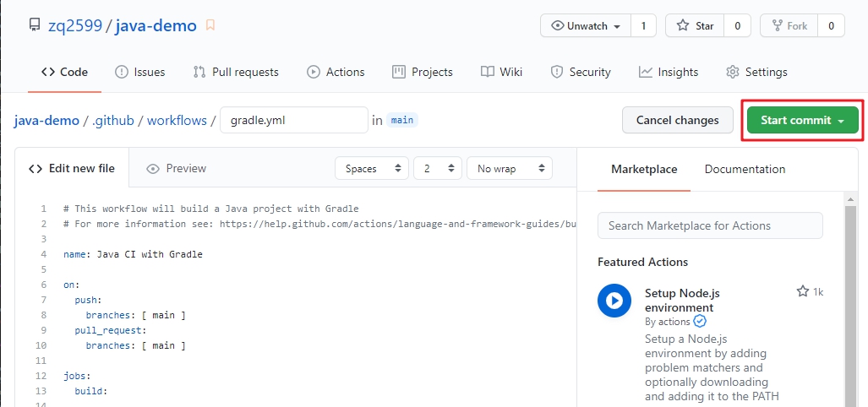
Task: Click .github in the breadcrumb path
Action: 113,120
